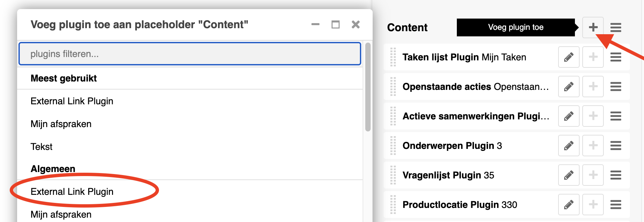
Task: Pick Mijn afspraken under Meest gebruikt
Action: (61, 124)
